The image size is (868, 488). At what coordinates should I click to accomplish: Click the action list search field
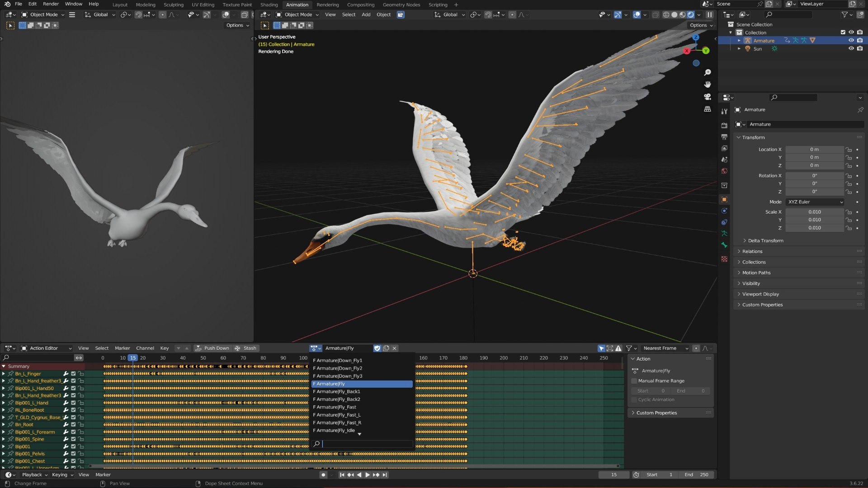tap(362, 444)
